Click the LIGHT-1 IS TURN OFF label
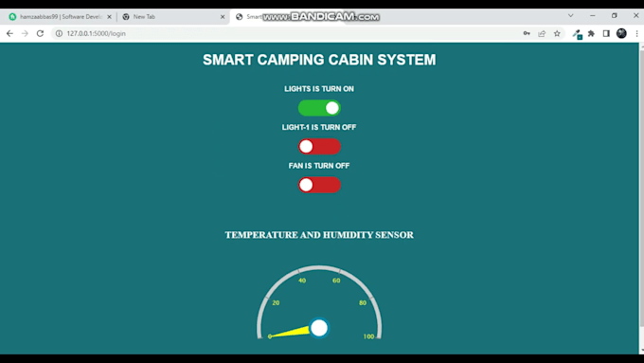Screen dimensions: 644x363 click(319, 127)
